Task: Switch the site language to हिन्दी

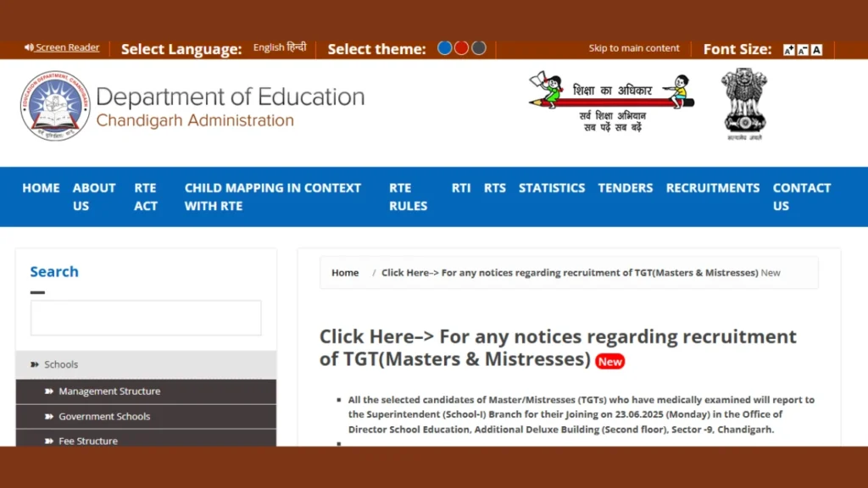Action: point(294,47)
